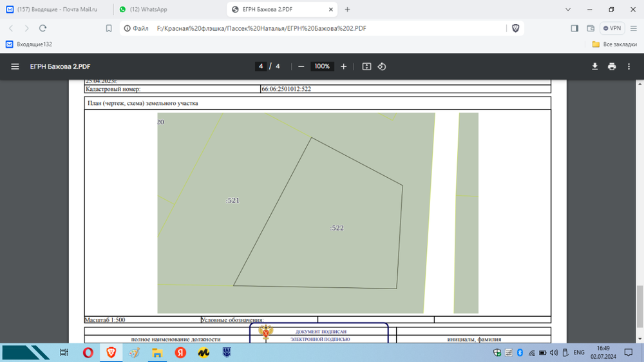
Task: Go forward in browser history
Action: click(26, 28)
